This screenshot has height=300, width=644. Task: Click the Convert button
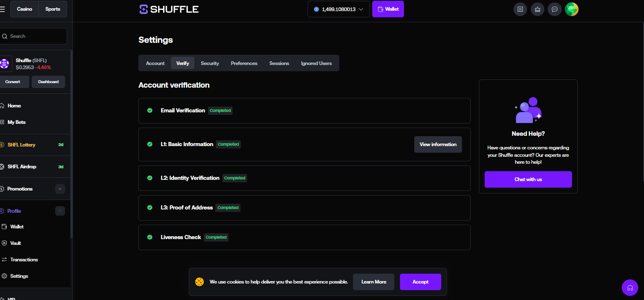[x=14, y=82]
